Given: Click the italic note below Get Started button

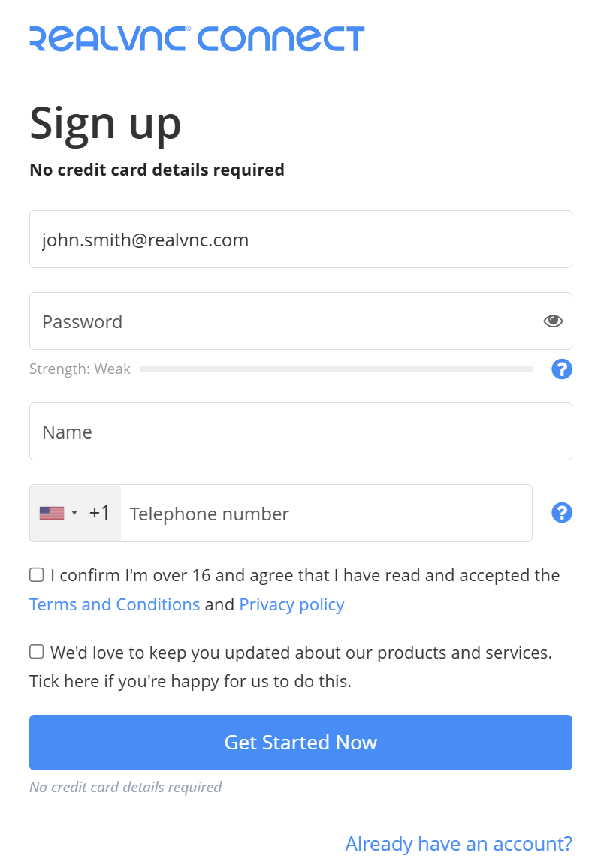Looking at the screenshot, I should point(125,787).
